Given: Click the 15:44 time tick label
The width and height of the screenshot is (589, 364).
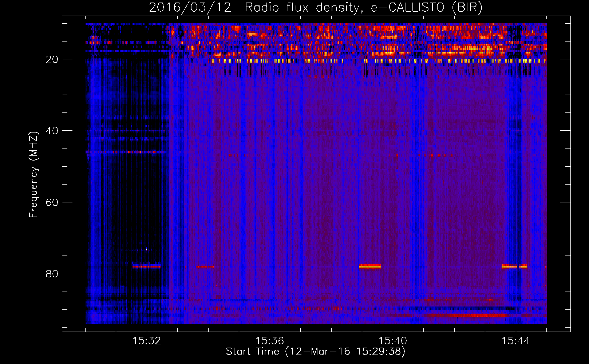Looking at the screenshot, I should click(516, 341).
